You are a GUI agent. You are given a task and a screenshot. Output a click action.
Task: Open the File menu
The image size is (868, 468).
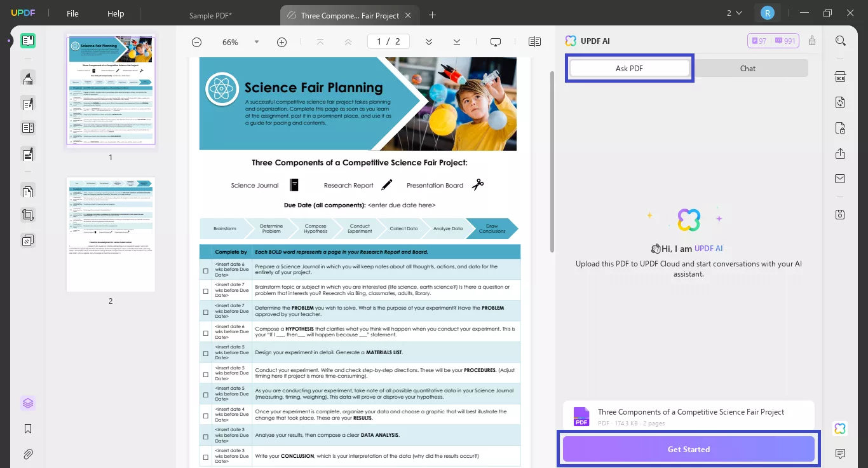point(73,14)
